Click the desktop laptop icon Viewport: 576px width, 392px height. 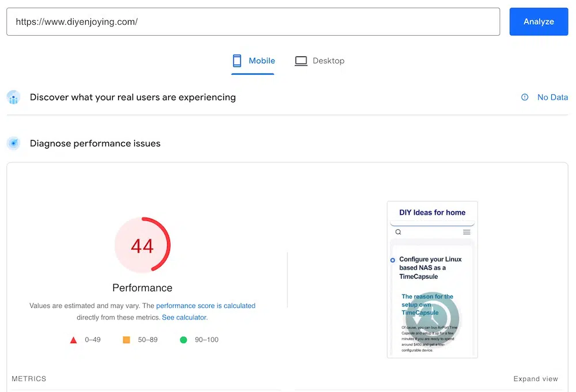click(301, 61)
